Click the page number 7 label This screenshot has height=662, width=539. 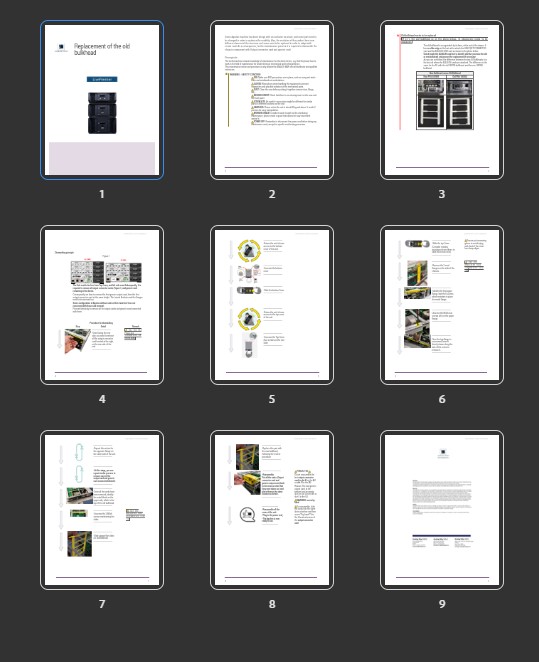102,604
